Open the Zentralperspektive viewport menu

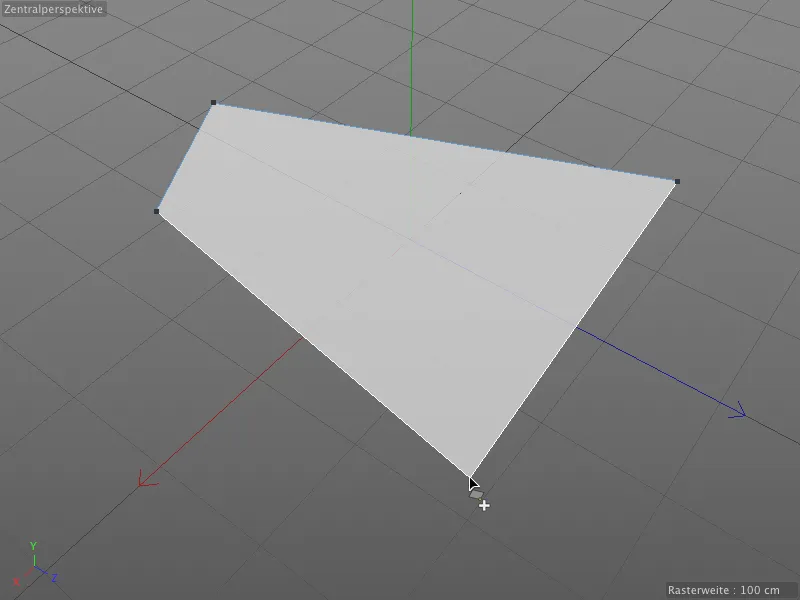pos(52,9)
